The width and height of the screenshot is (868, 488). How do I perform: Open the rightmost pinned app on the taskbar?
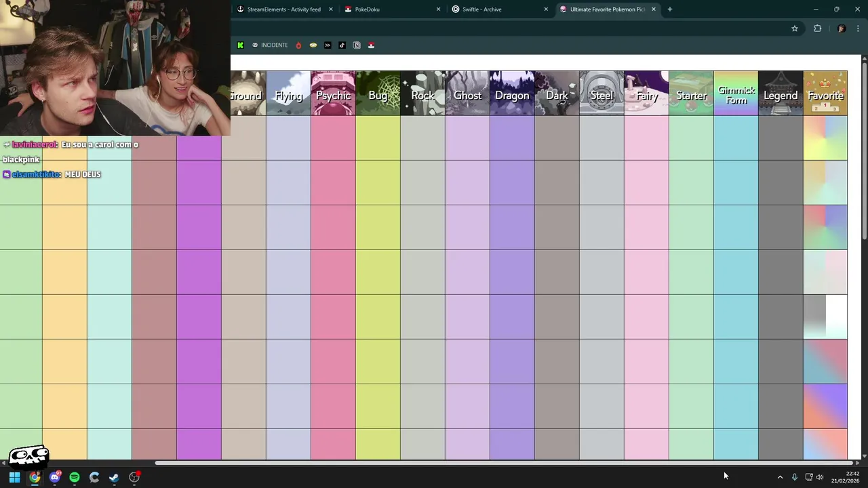pos(134,477)
